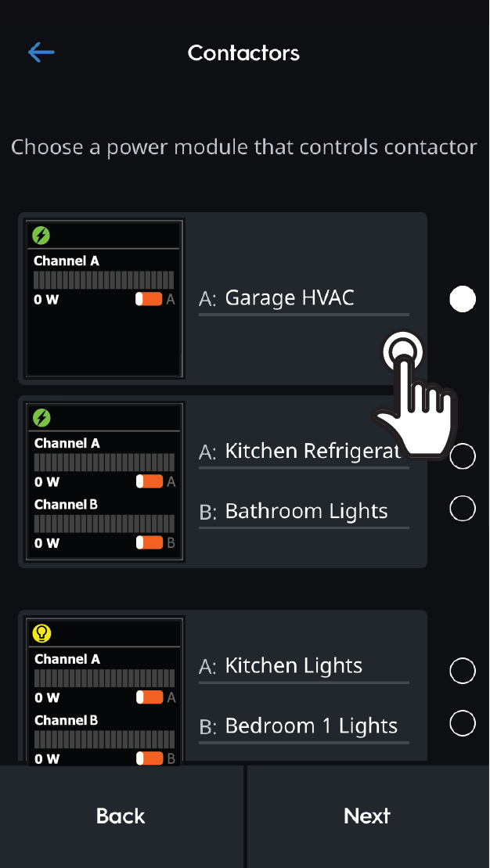
Task: Select the Bedroom 1 Lights radio button
Action: point(463,723)
